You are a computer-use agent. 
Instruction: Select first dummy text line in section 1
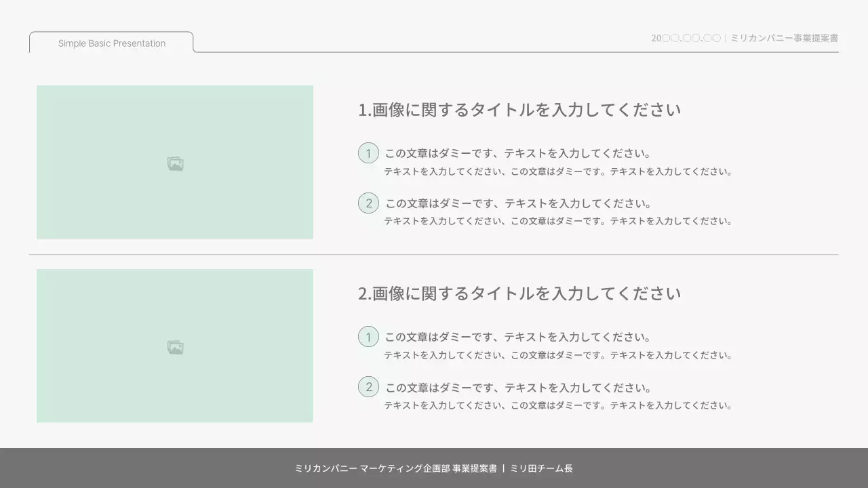point(517,152)
